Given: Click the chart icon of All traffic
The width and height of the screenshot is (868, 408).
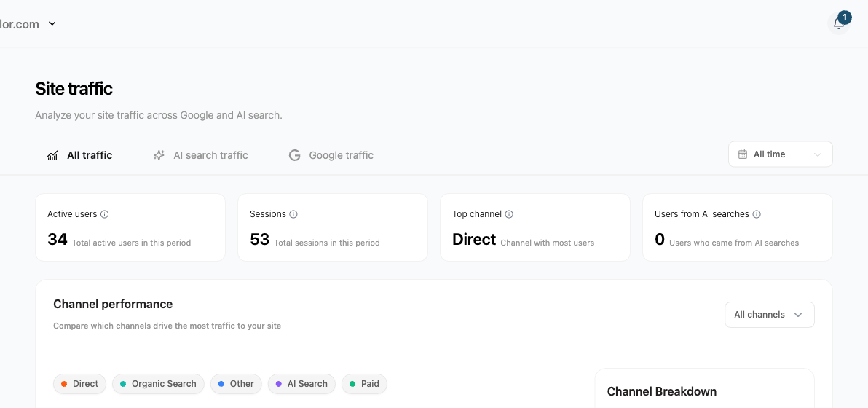Looking at the screenshot, I should pyautogui.click(x=52, y=156).
